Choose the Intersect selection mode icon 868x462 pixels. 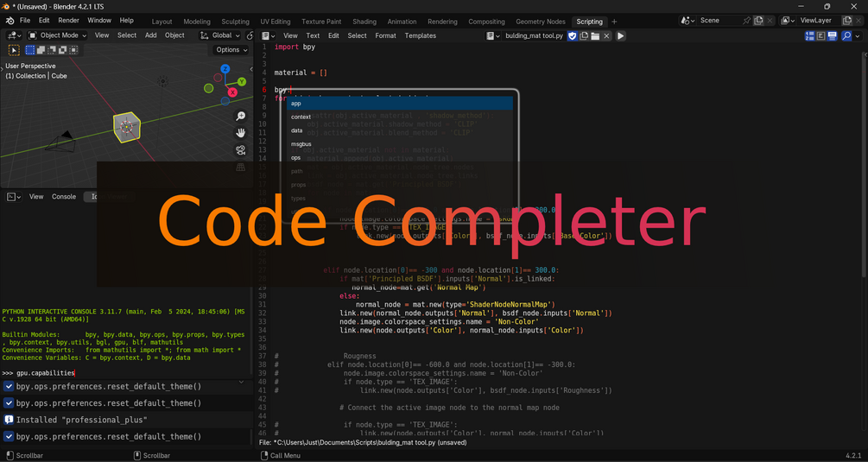click(x=73, y=50)
